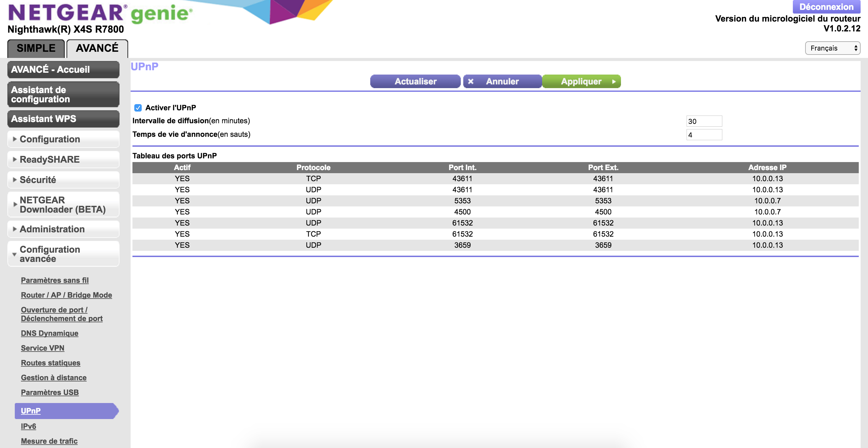Open the Français language dropdown
This screenshot has height=448, width=868.
(832, 48)
